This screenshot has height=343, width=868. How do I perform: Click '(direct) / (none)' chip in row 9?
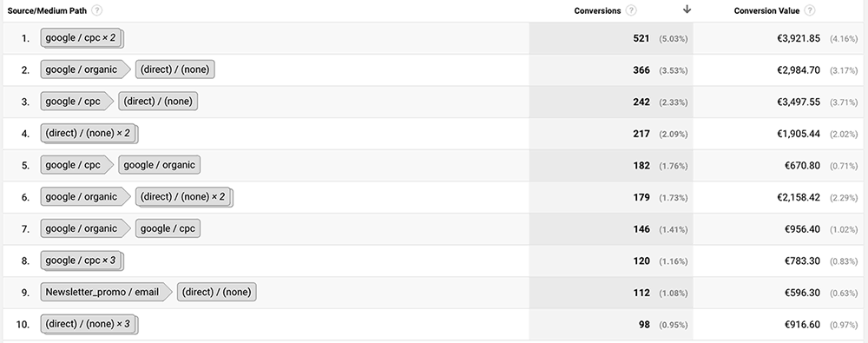pos(216,292)
